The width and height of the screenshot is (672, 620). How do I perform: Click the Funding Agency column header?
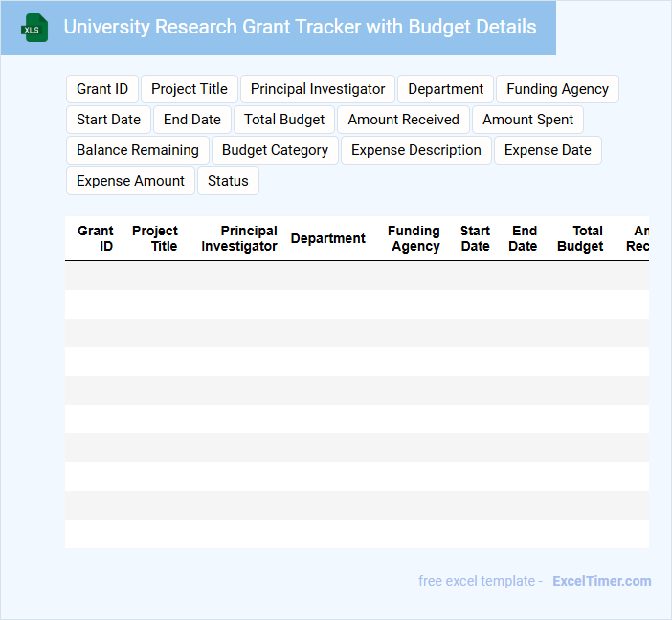(414, 238)
